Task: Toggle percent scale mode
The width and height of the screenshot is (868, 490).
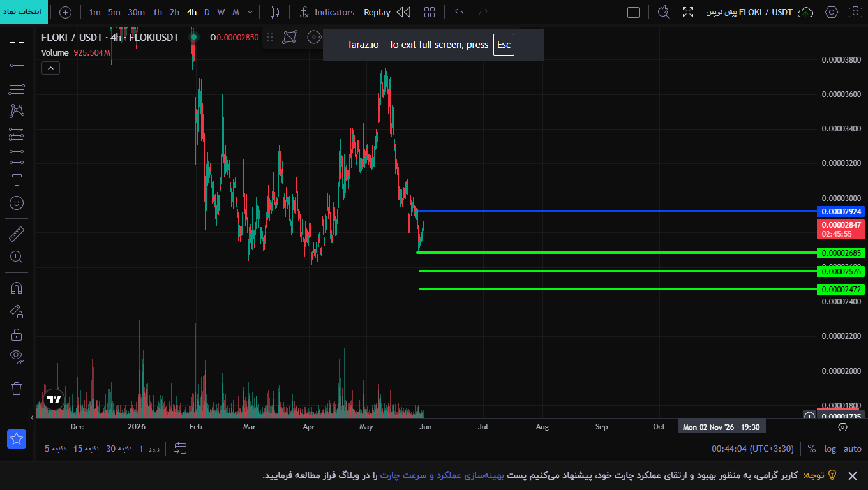Action: click(x=811, y=449)
